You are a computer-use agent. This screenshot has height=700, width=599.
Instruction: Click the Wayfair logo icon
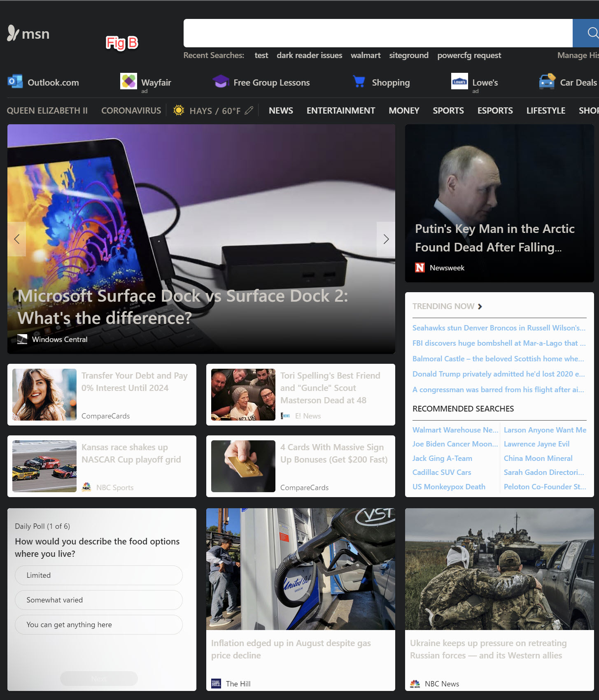point(128,81)
